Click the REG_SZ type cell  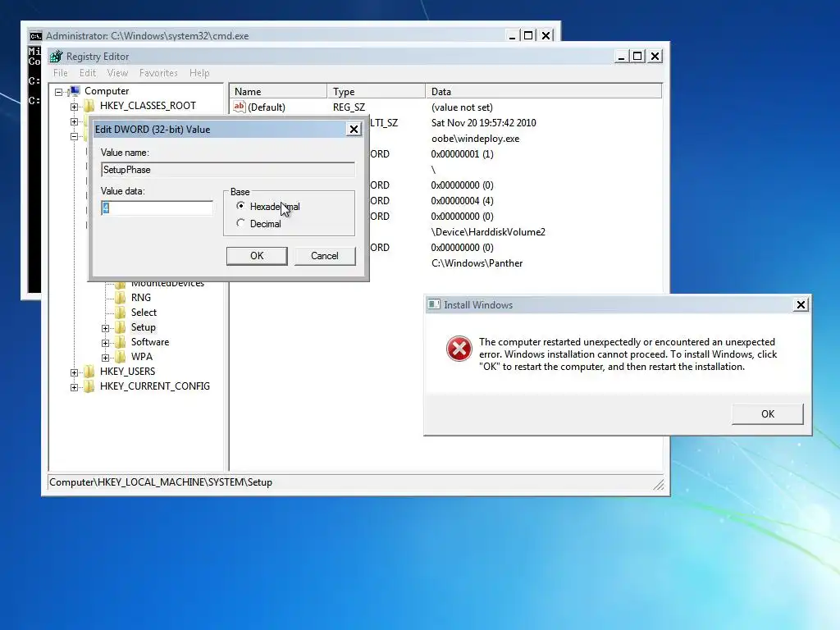[349, 107]
